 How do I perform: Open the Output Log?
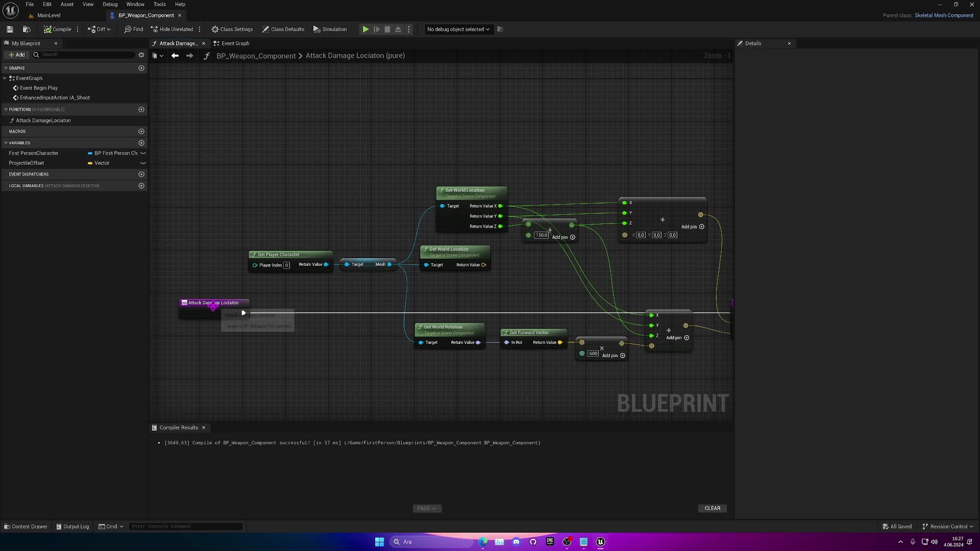tap(72, 527)
